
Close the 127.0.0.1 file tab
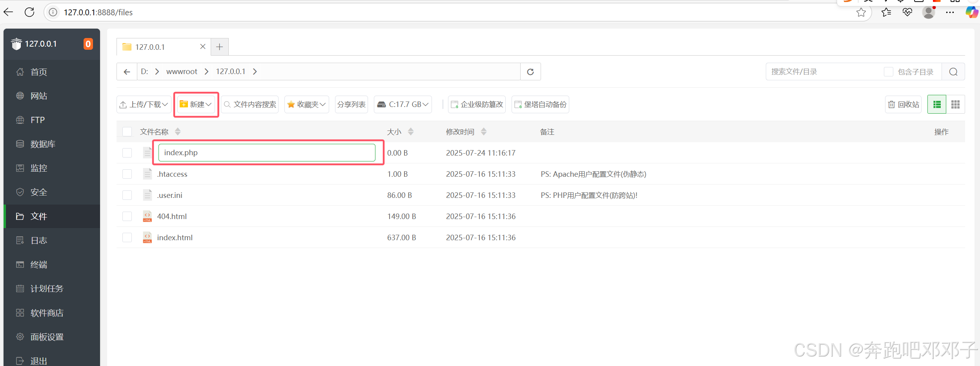point(203,47)
